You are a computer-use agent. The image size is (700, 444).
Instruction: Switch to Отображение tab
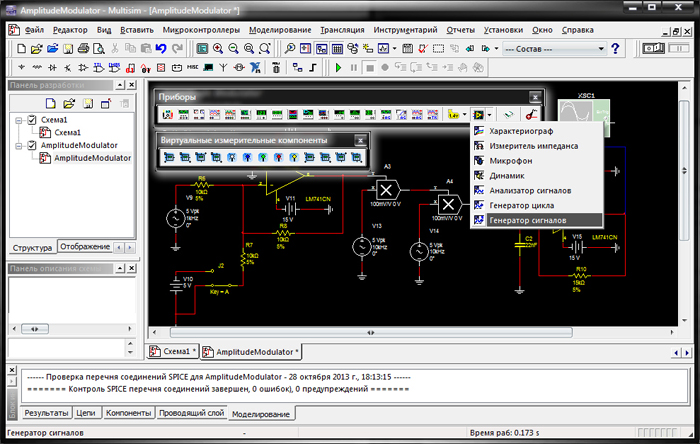click(x=85, y=246)
